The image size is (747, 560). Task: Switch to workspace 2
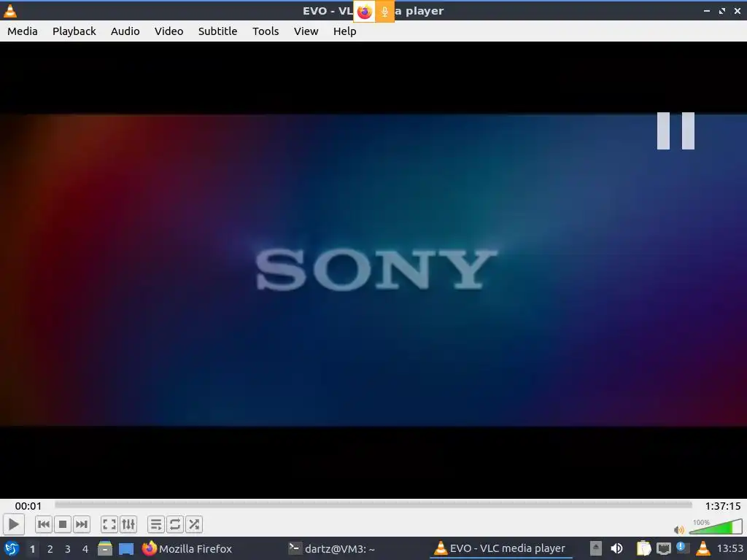pyautogui.click(x=50, y=549)
